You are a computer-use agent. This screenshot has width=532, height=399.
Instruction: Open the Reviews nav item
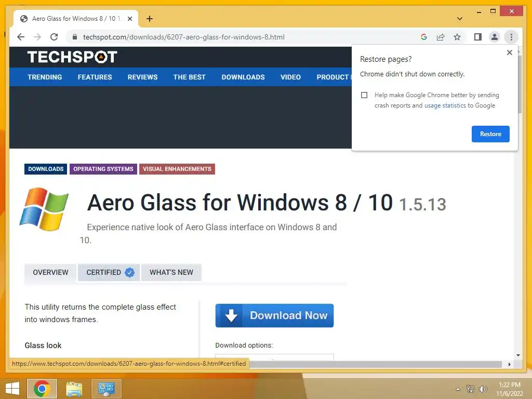click(x=142, y=77)
